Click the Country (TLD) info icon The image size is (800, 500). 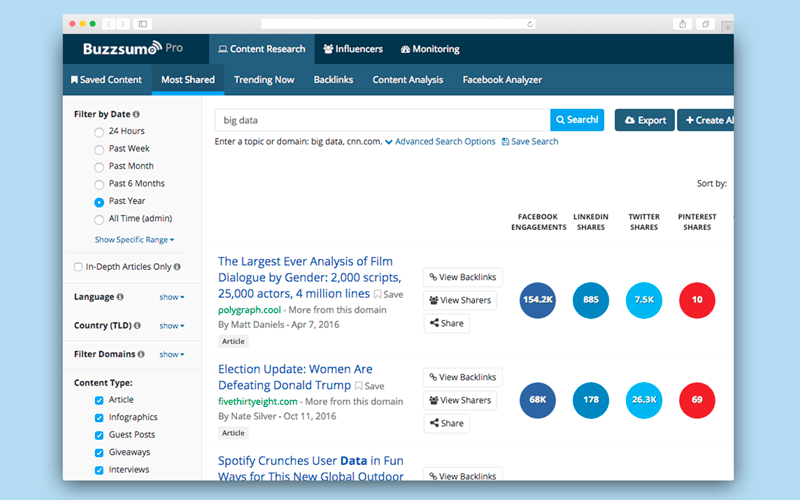pos(137,325)
